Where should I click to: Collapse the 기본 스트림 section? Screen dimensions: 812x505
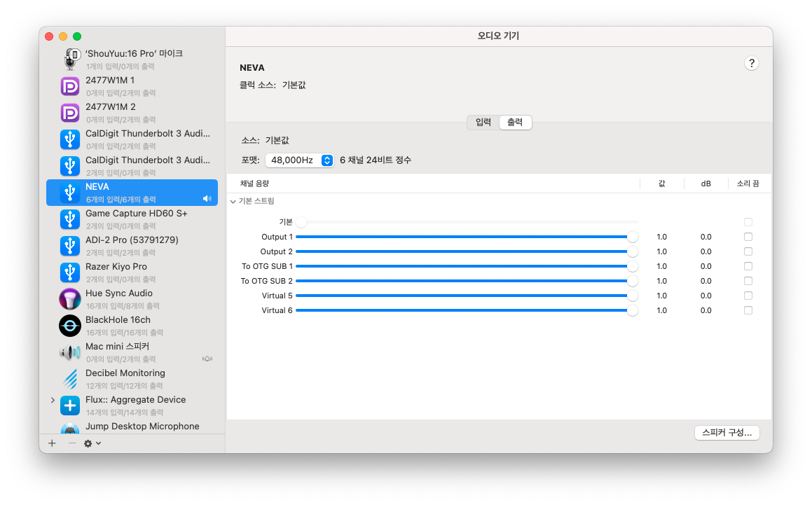click(x=233, y=202)
